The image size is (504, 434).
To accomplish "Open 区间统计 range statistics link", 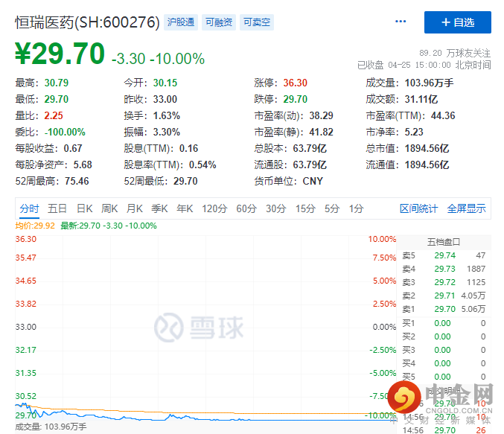I will 418,208.
